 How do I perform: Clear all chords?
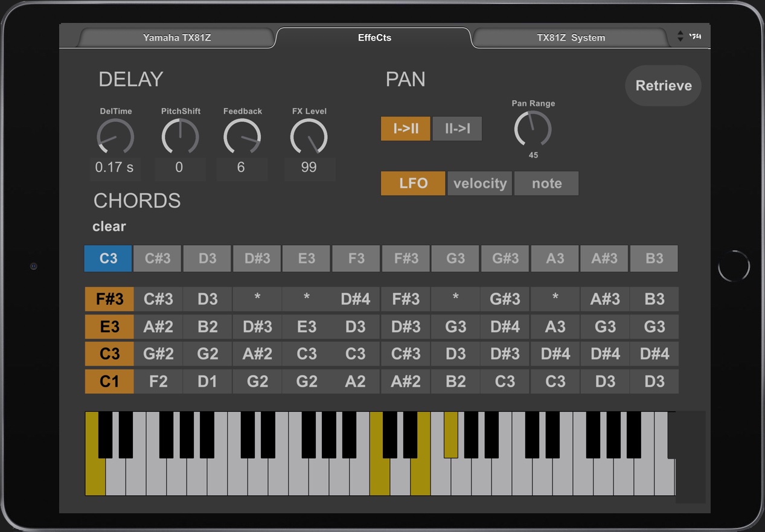click(109, 226)
